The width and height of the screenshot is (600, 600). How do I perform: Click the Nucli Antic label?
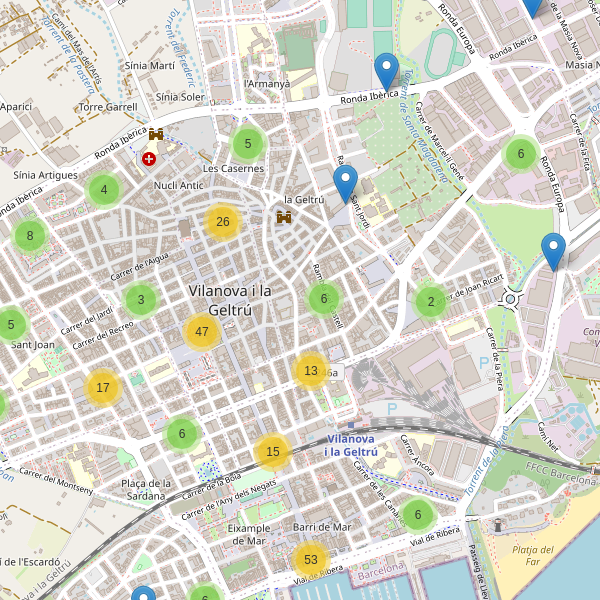click(179, 186)
